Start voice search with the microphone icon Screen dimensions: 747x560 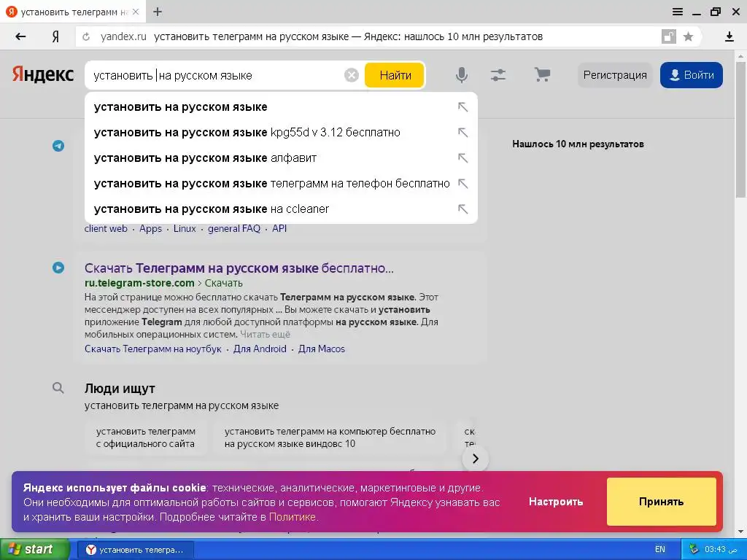461,75
